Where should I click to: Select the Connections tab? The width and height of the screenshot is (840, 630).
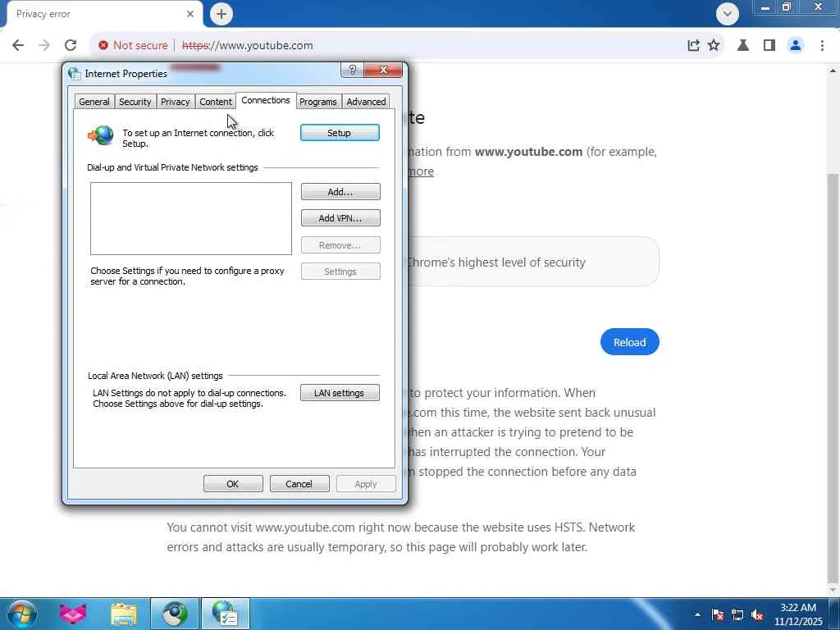266,100
